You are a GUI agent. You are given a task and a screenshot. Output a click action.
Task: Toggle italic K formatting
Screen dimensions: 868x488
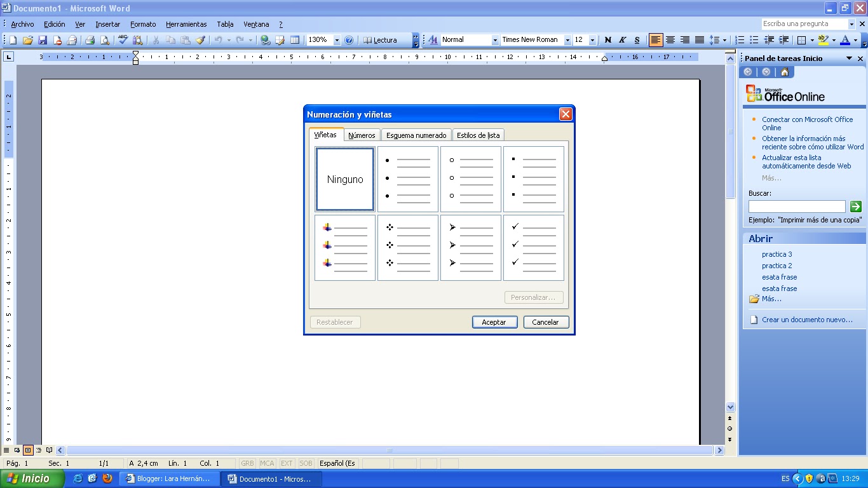[622, 40]
